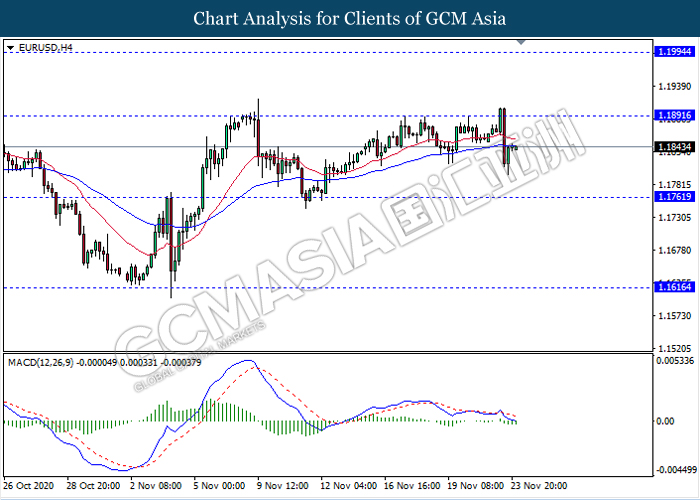Click the 5 Nov 00:00 time label

[x=219, y=485]
